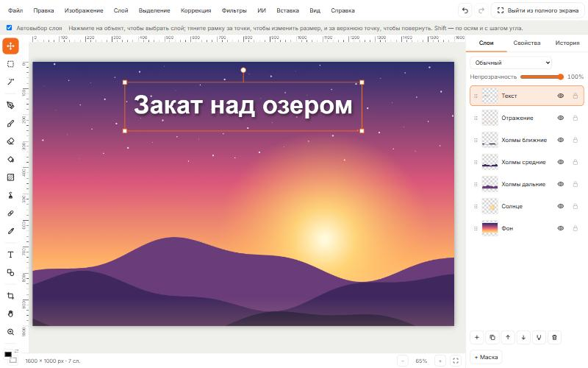Image resolution: width=588 pixels, height=368 pixels.
Task: Hide the Текст layer
Action: point(561,96)
